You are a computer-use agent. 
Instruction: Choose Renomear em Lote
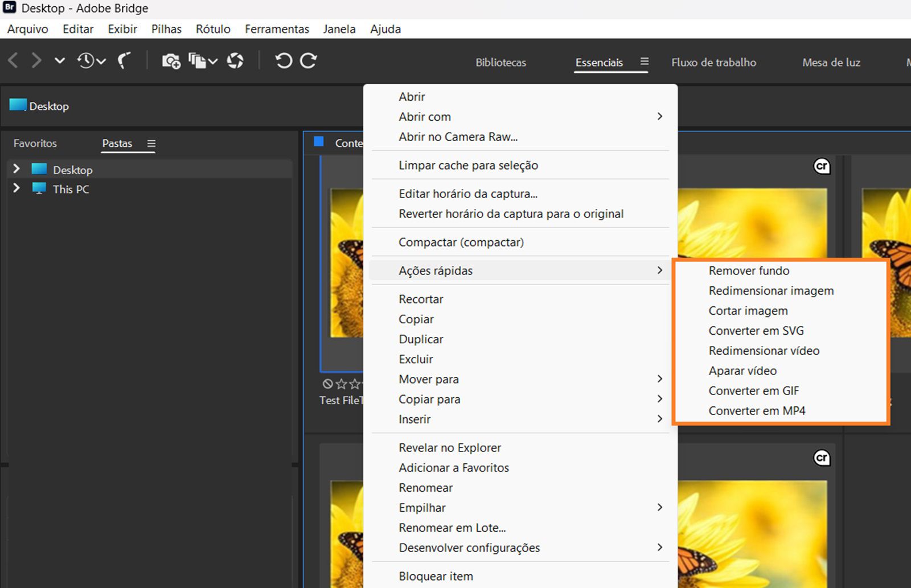[521, 528]
